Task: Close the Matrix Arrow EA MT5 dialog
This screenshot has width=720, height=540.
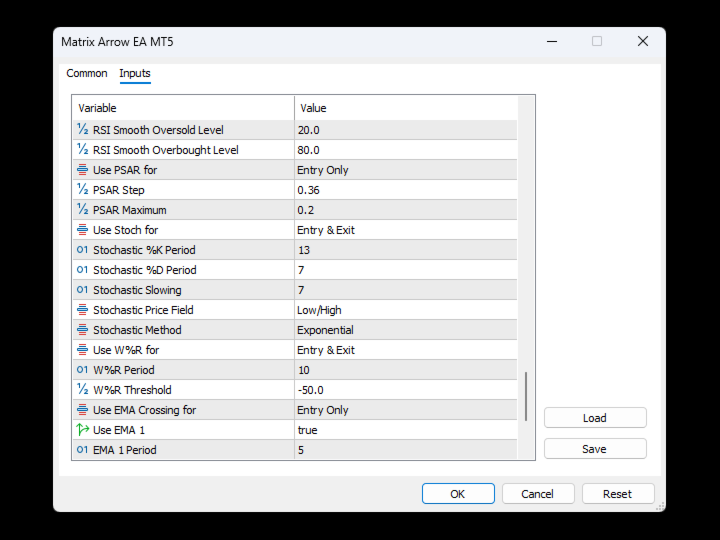Action: (643, 41)
